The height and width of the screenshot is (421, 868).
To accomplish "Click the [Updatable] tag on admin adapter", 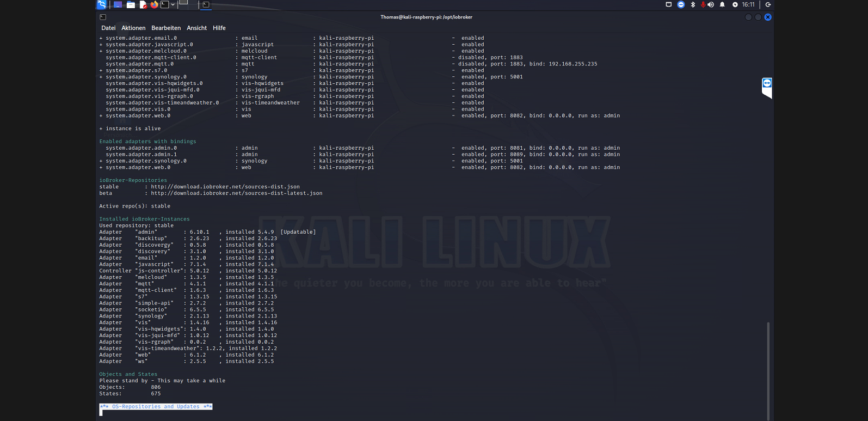I will 298,232.
